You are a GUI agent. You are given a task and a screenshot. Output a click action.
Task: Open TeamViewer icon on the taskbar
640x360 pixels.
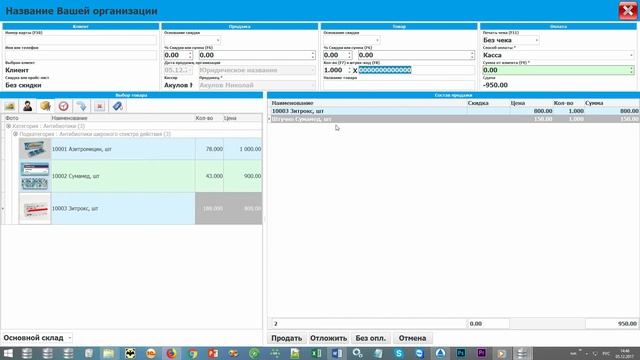pyautogui.click(x=419, y=353)
